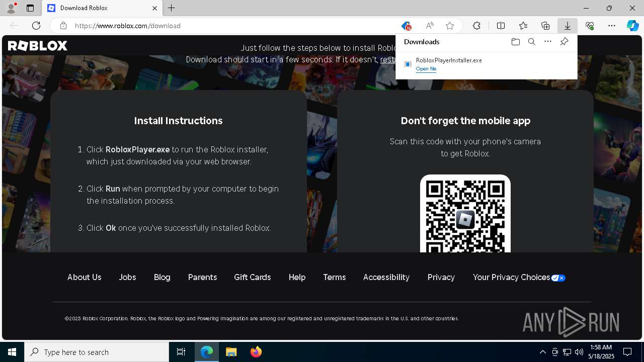Open Privacy footer link

click(x=441, y=277)
